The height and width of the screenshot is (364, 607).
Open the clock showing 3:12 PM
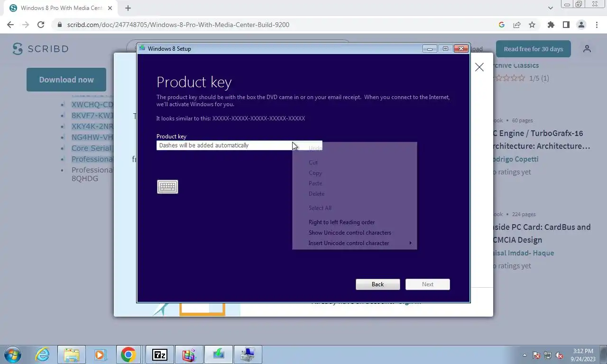583,355
